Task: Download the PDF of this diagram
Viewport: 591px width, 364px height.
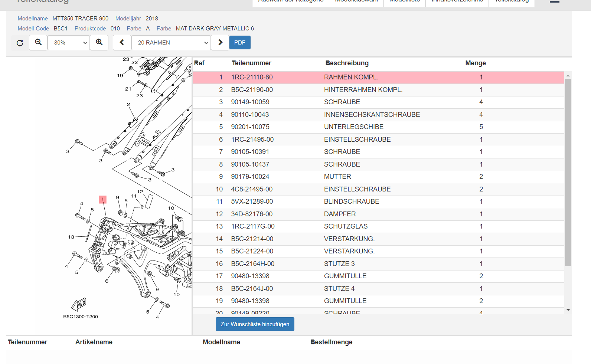Action: 240,43
